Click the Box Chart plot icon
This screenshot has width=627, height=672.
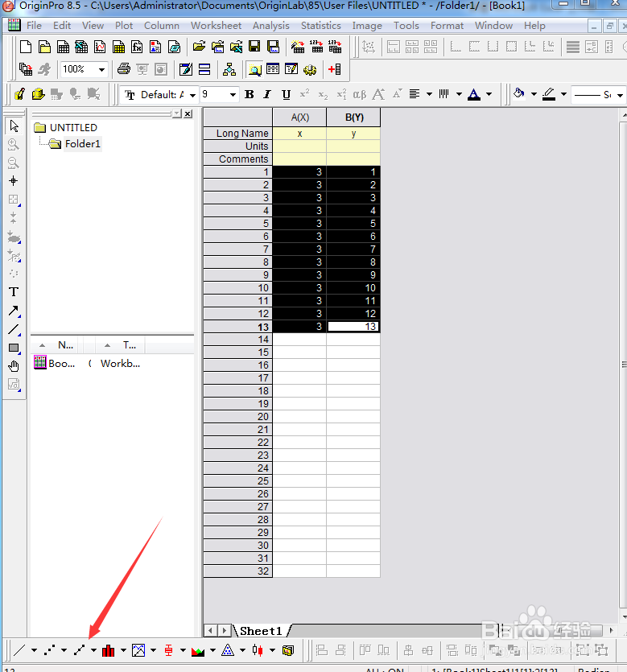[168, 650]
